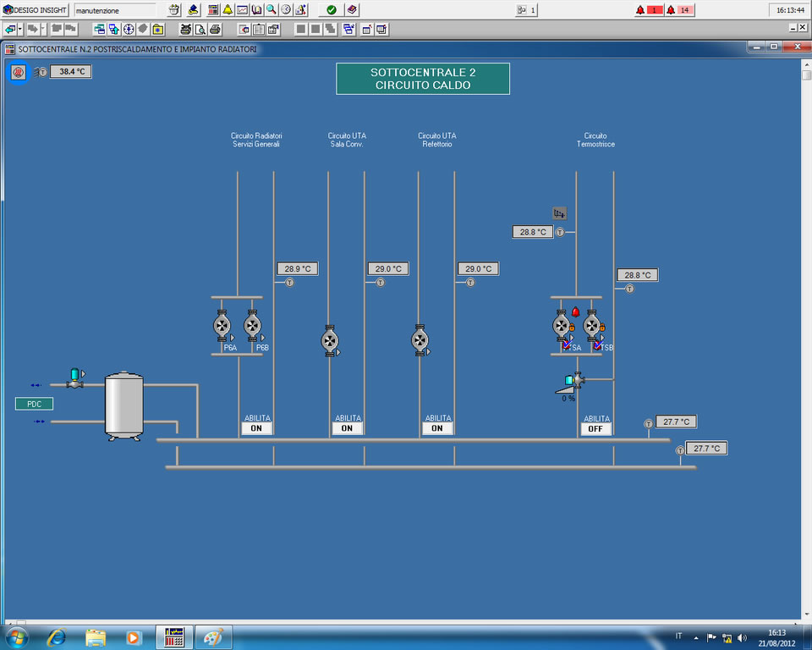
Task: Toggle ABILITA ON for UTA Refettorio
Action: pos(437,428)
